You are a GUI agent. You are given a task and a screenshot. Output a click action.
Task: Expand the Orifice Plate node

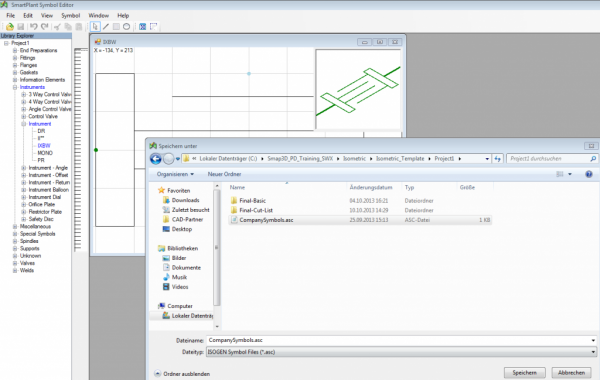pyautogui.click(x=24, y=204)
